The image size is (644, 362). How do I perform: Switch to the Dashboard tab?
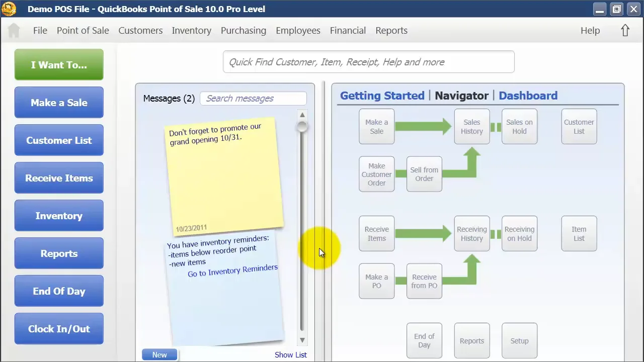(x=528, y=96)
